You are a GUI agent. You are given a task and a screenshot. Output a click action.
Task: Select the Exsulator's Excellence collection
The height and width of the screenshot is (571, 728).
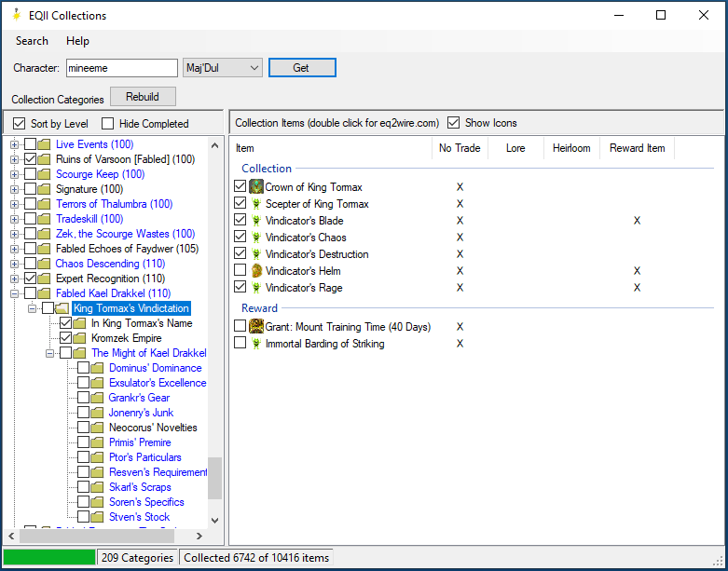158,383
